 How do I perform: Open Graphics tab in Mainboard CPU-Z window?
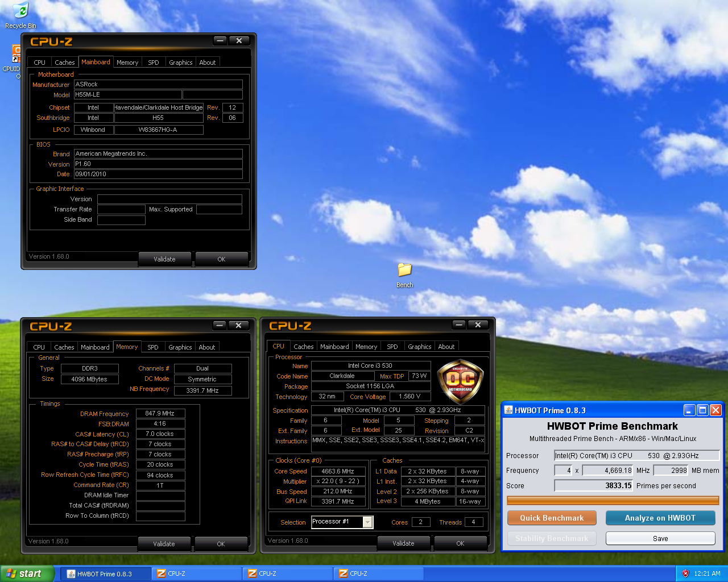click(x=181, y=63)
